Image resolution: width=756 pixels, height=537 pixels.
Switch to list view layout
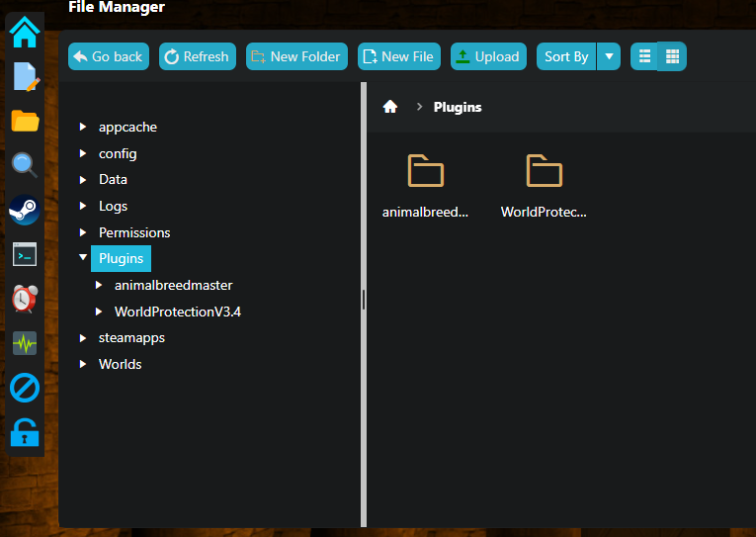point(644,56)
